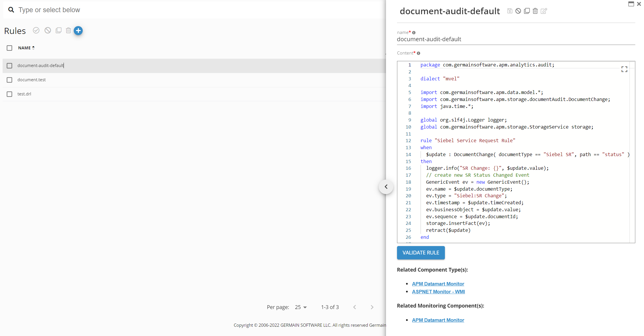
Task: Open the Per page 25 dropdown
Action: pyautogui.click(x=301, y=307)
